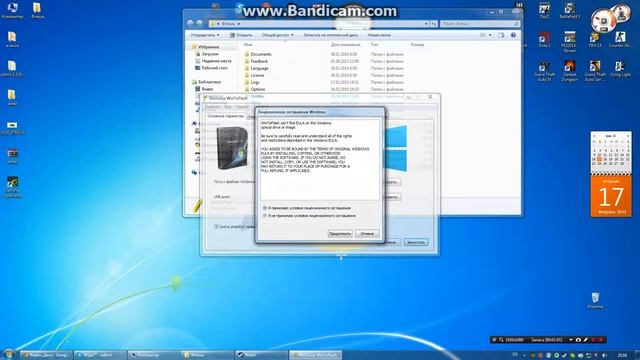Screen dimensions: 640x360
Task: Open the Battlefield 3 desktop shortcut
Action: 569,11
